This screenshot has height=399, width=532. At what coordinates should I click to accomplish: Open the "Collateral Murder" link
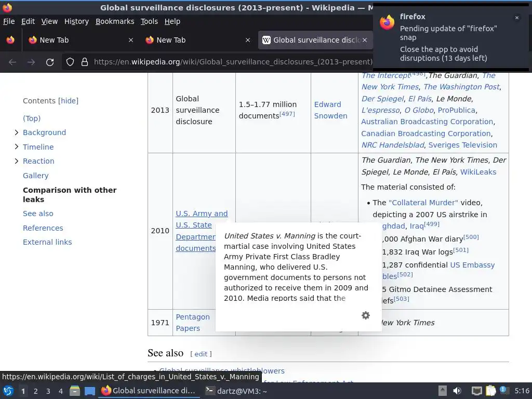tap(423, 203)
